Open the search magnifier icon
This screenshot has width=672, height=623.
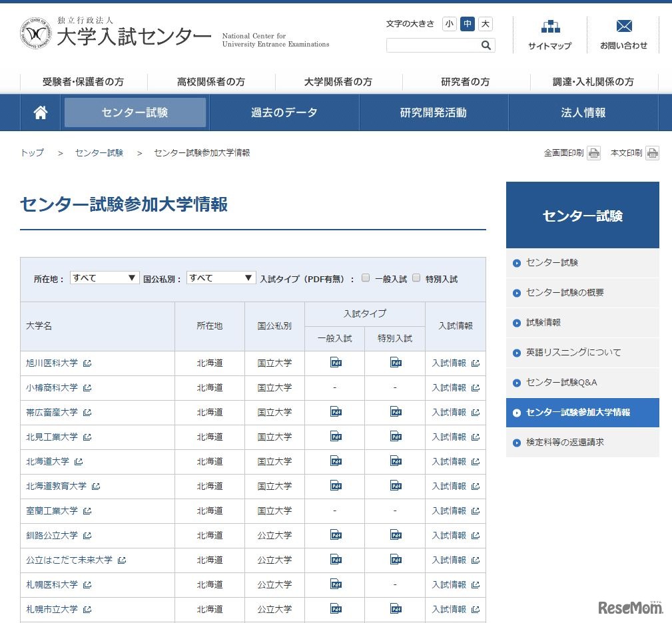tap(486, 45)
